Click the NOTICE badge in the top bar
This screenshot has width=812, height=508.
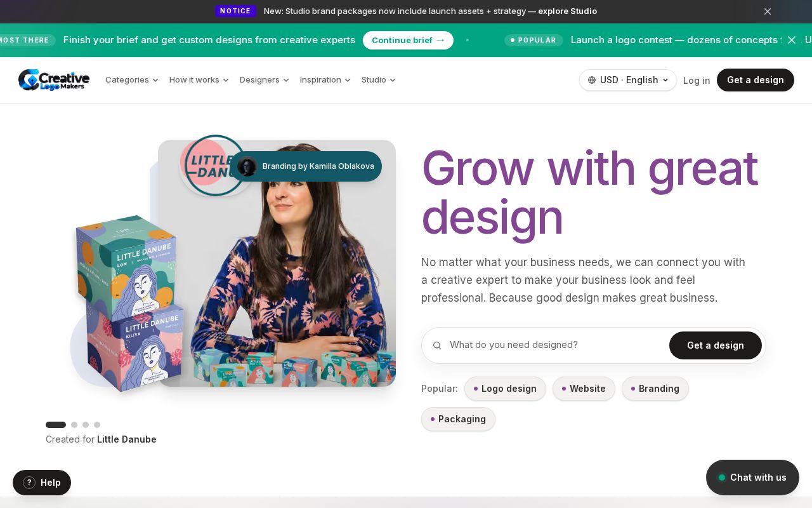235,11
